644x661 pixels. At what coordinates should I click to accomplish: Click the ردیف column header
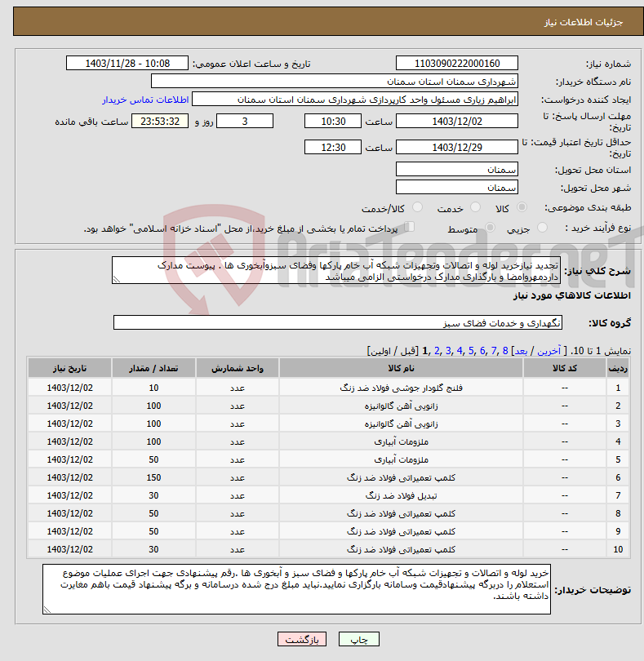click(x=617, y=368)
